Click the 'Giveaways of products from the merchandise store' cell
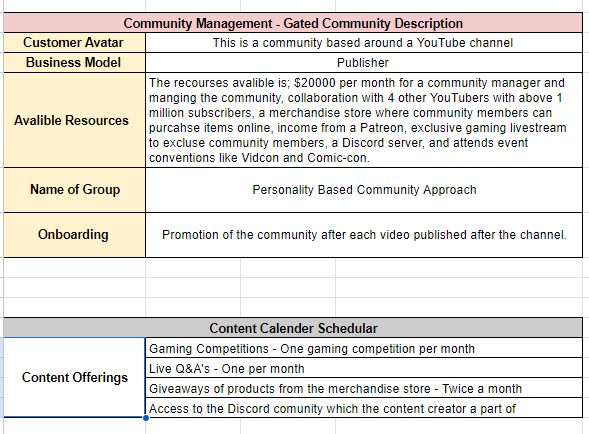 click(364, 388)
